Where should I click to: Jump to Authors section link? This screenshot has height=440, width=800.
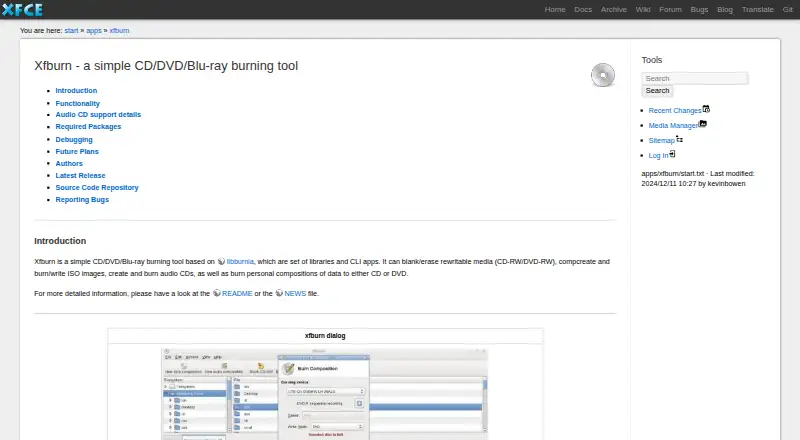tap(69, 163)
